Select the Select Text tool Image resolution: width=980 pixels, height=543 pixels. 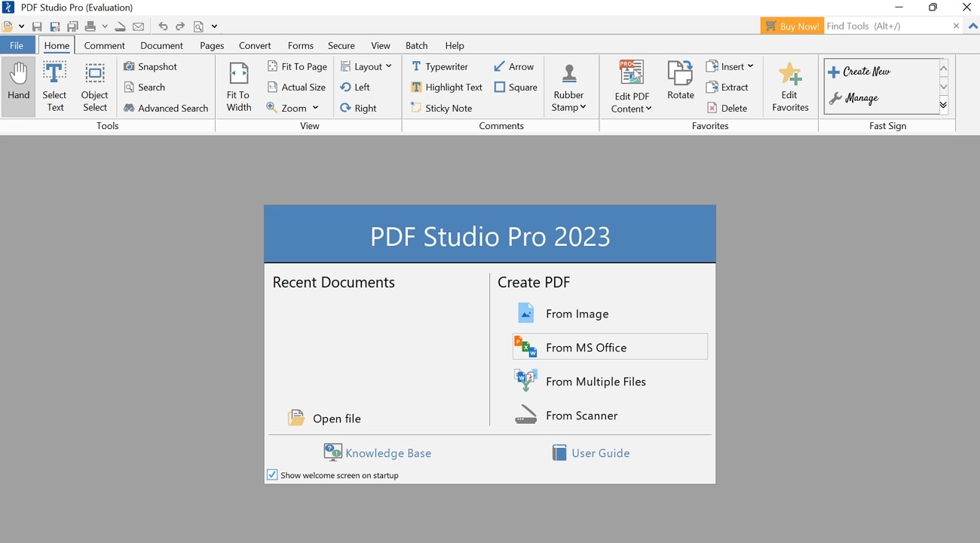(54, 86)
